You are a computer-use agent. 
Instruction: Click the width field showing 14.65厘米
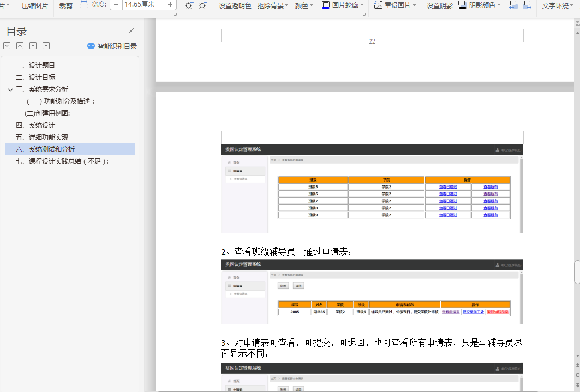pos(143,4)
